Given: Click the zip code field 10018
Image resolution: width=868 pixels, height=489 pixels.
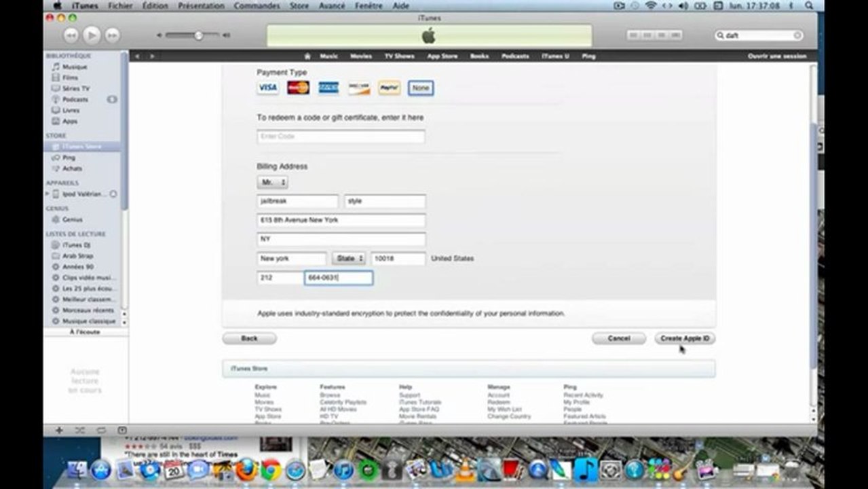Looking at the screenshot, I should [398, 259].
